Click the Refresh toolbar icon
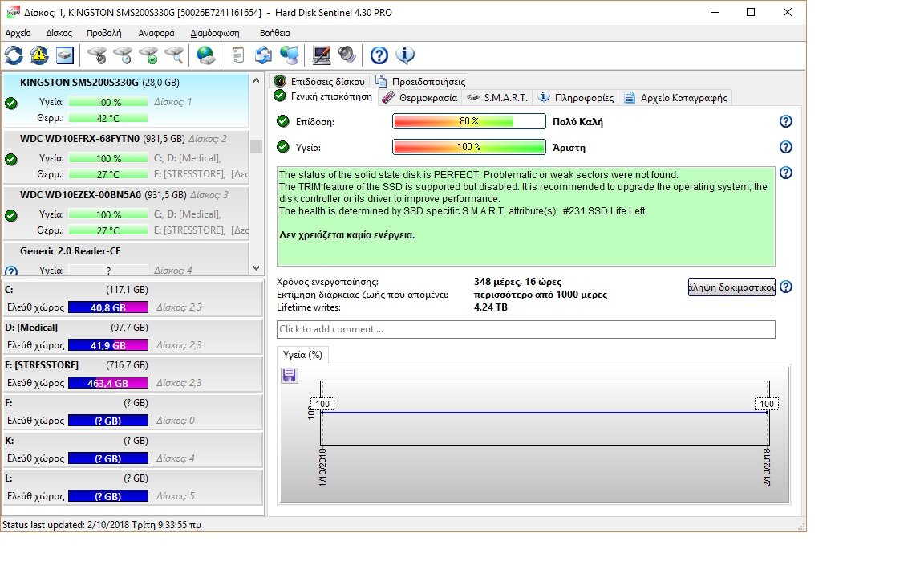The width and height of the screenshot is (924, 578). (x=14, y=55)
